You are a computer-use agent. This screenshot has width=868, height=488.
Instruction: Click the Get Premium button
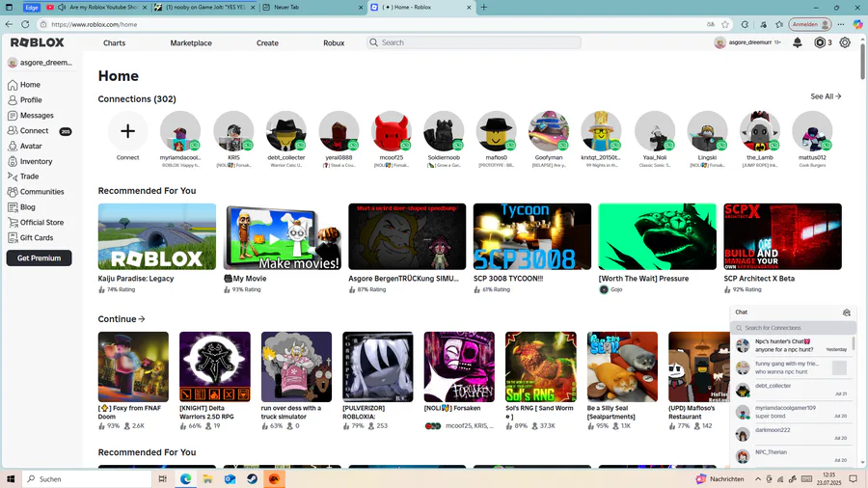(39, 258)
